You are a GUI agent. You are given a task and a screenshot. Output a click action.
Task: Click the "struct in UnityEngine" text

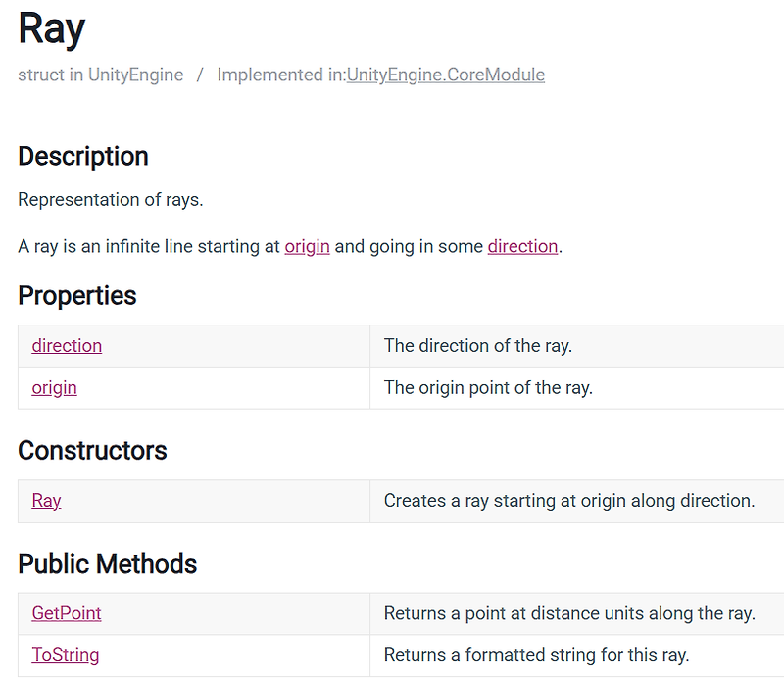click(100, 75)
